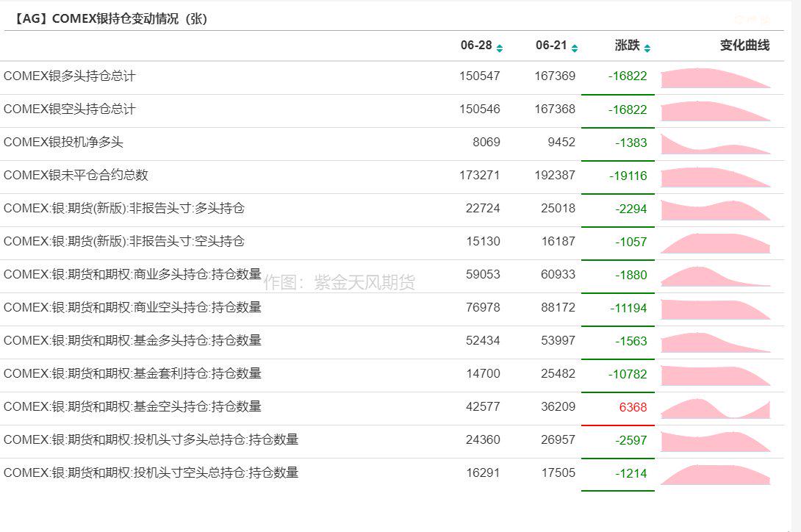Image resolution: width=801 pixels, height=532 pixels.
Task: Select the 商业多头持仓:持仓数量 row label
Action: (132, 274)
